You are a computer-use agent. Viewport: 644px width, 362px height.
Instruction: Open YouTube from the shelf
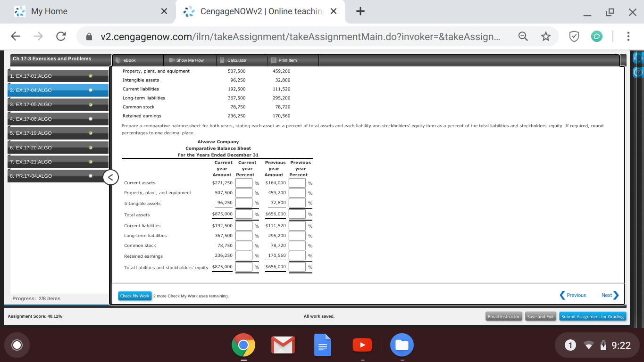click(x=362, y=346)
